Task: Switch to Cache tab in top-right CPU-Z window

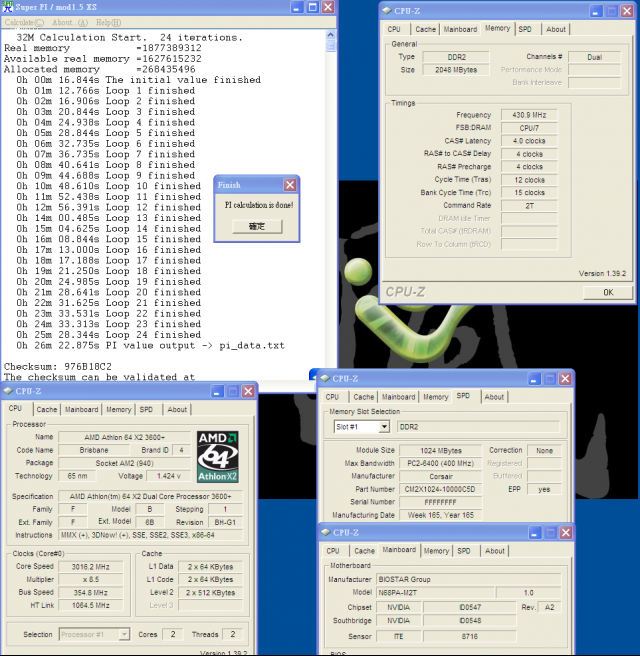Action: click(425, 29)
